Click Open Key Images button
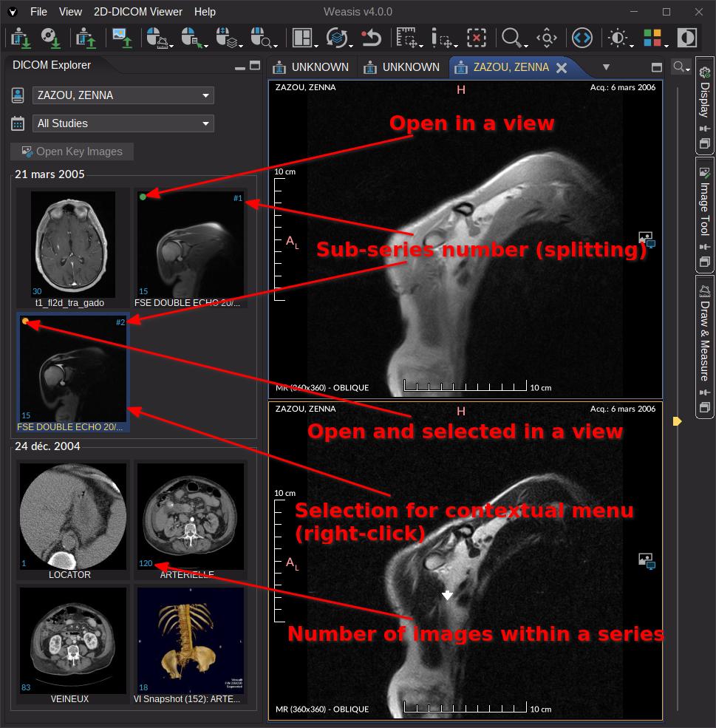 pyautogui.click(x=72, y=152)
